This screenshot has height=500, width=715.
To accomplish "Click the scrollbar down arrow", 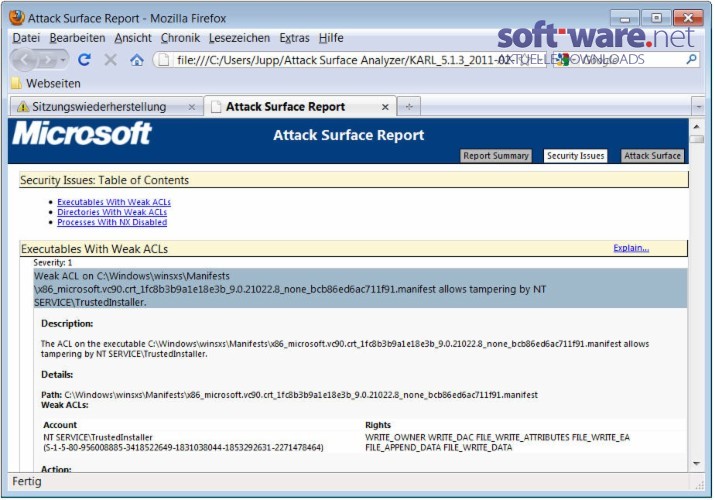I will point(696,464).
